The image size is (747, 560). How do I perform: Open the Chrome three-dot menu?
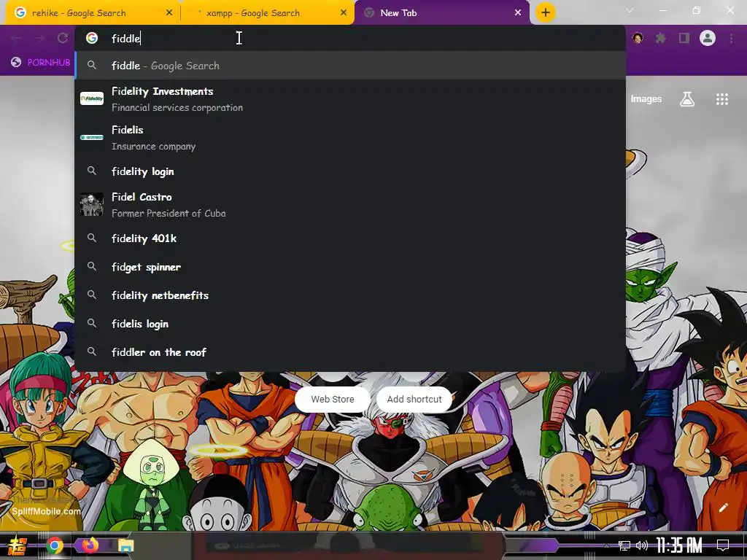[731, 38]
